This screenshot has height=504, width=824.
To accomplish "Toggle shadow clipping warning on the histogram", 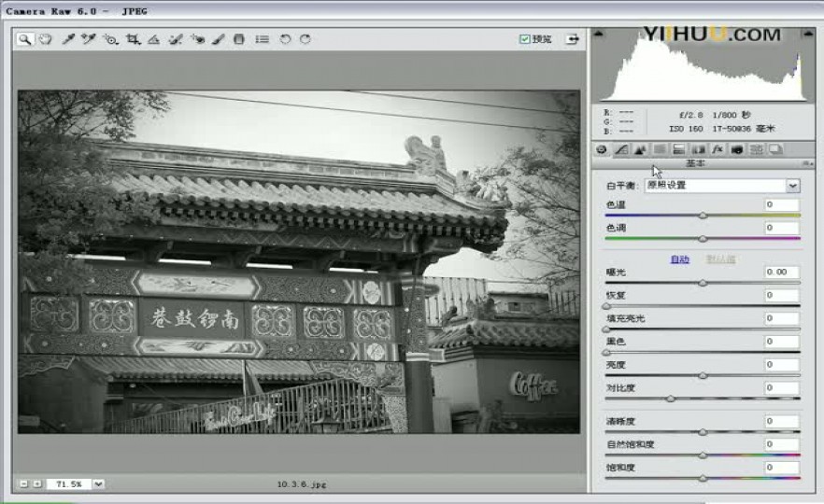I will click(598, 34).
